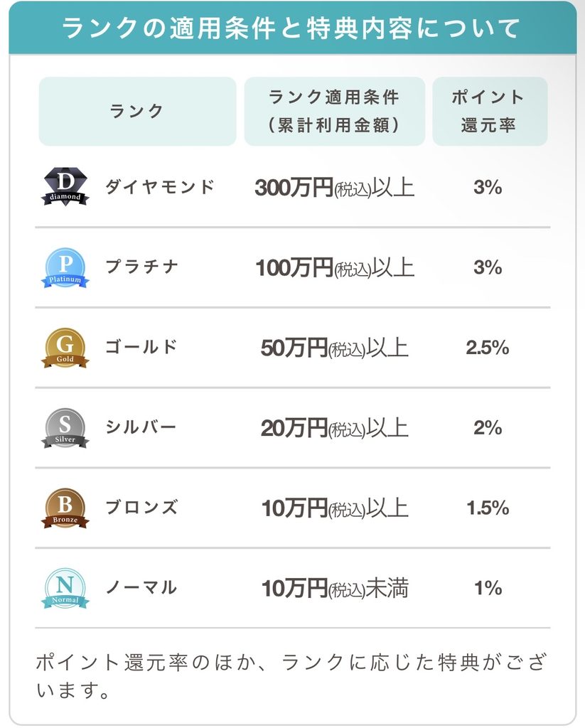The height and width of the screenshot is (728, 585).
Task: Click the 300万円(税込)以上 condition text
Action: click(334, 188)
